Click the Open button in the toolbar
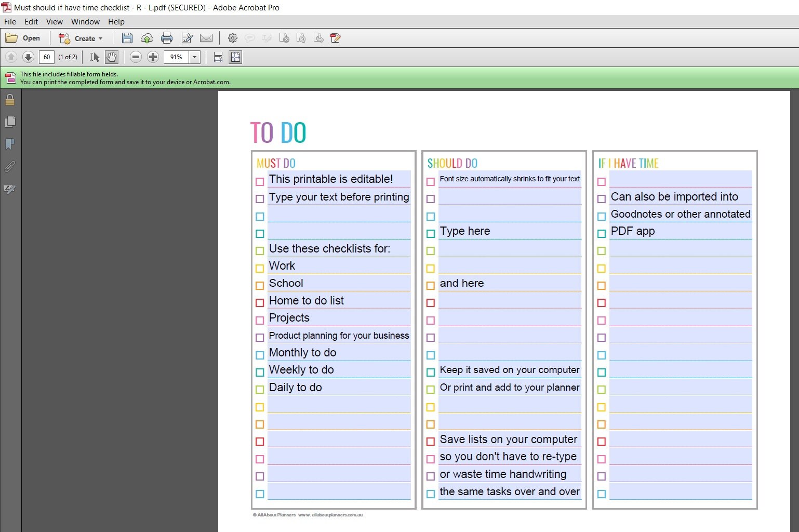Screen dimensions: 799x532 (x=23, y=38)
